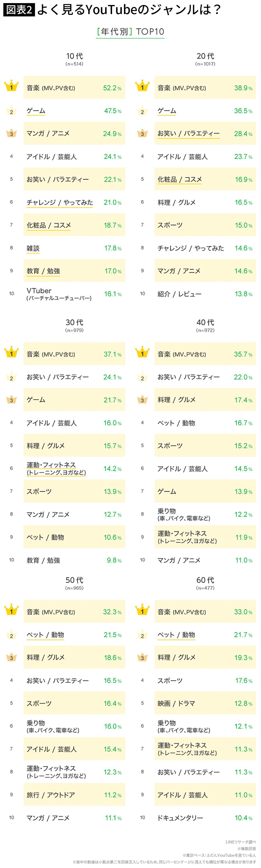Select 教育 / 勉強 in the 30代 list
261x868 pixels.
pyautogui.click(x=43, y=560)
